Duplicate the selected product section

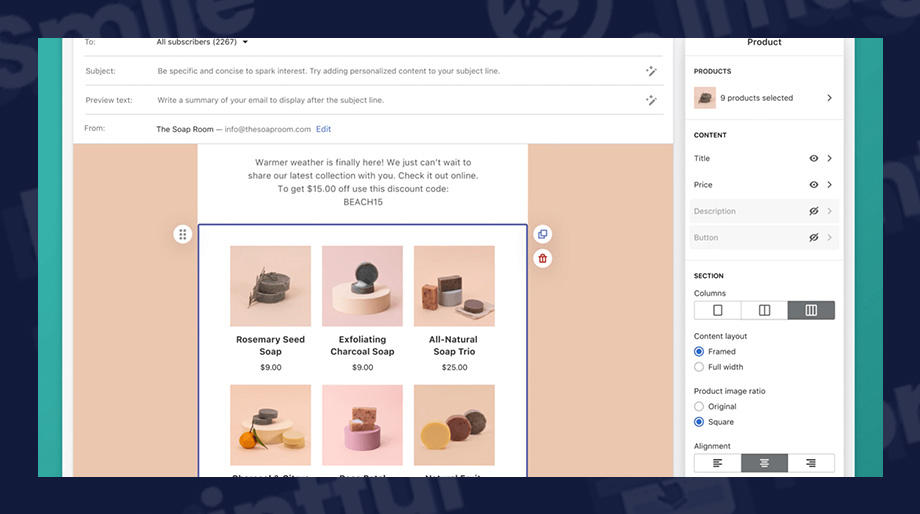coord(542,234)
